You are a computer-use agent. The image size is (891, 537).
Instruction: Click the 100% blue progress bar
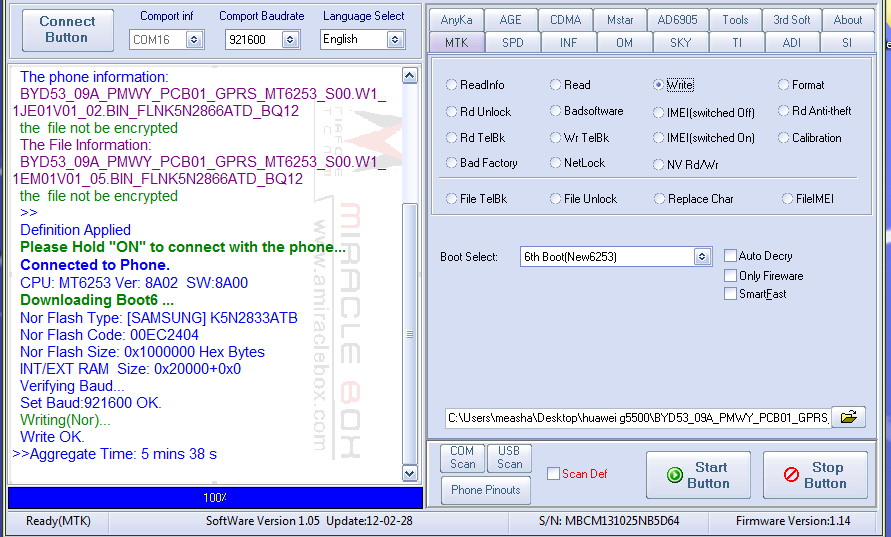click(215, 498)
